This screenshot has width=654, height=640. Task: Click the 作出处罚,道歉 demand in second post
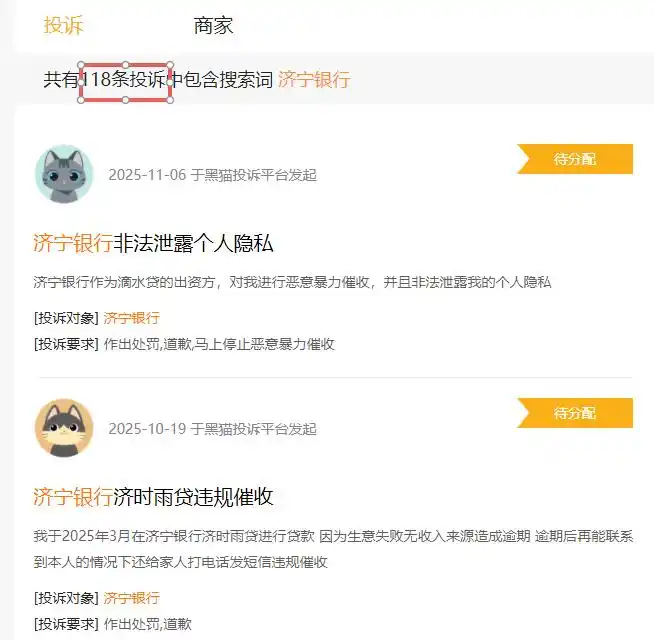pyautogui.click(x=148, y=624)
